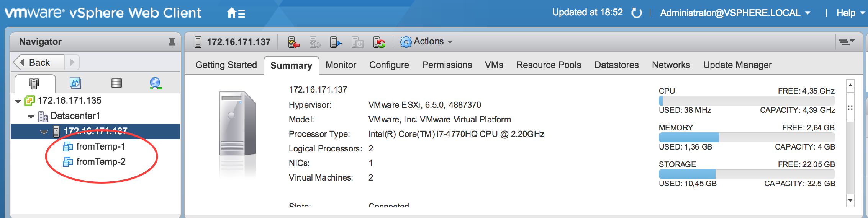Click the summary scrollbar up arrow

[x=850, y=85]
